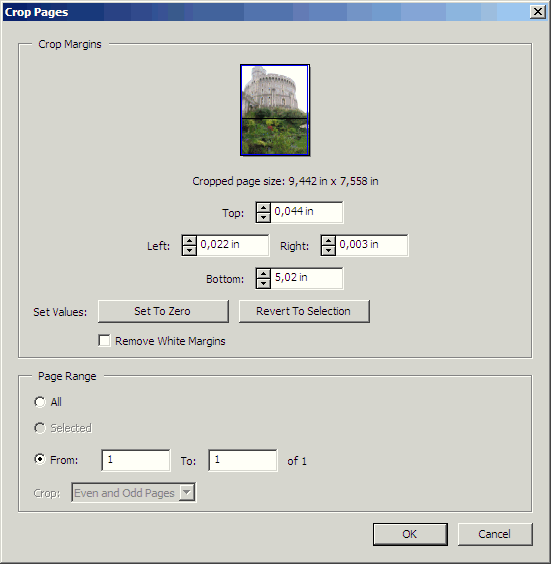The height and width of the screenshot is (564, 551).
Task: Increase the Right margin with up arrow
Action: pyautogui.click(x=328, y=241)
